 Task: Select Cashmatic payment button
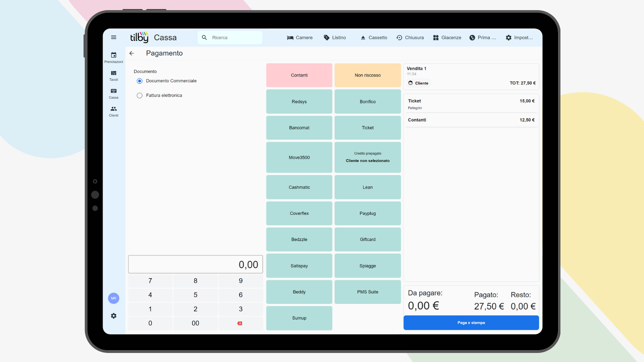coord(299,187)
